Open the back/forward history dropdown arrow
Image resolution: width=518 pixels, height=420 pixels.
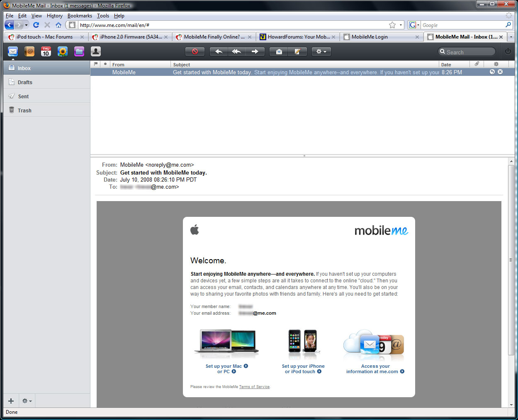26,25
